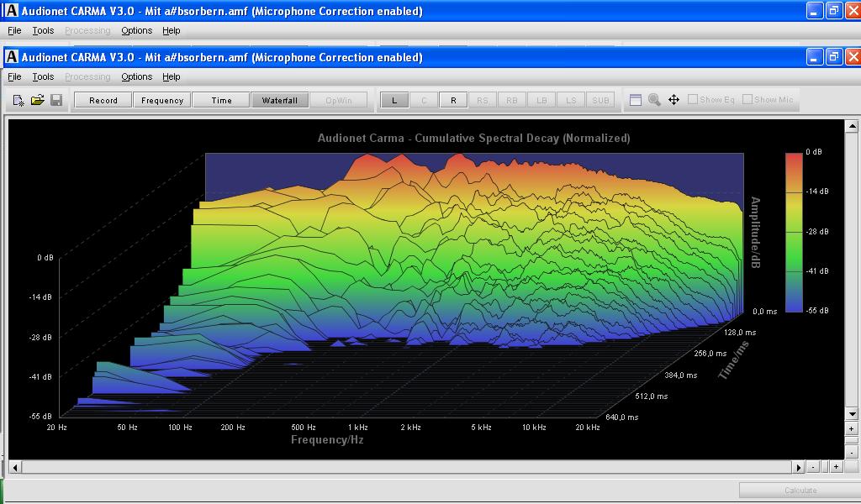Viewport: 861px width, 504px height.
Task: Click the 'Time/ms' axis title
Action: click(734, 360)
